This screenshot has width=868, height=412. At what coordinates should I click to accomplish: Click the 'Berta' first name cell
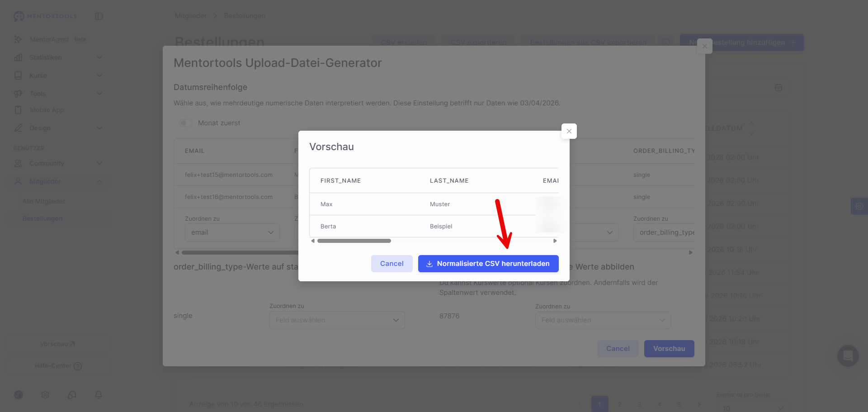point(328,226)
